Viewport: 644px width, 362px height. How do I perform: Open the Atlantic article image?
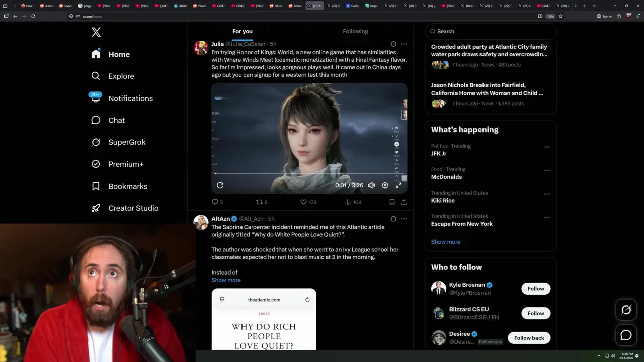[264, 319]
